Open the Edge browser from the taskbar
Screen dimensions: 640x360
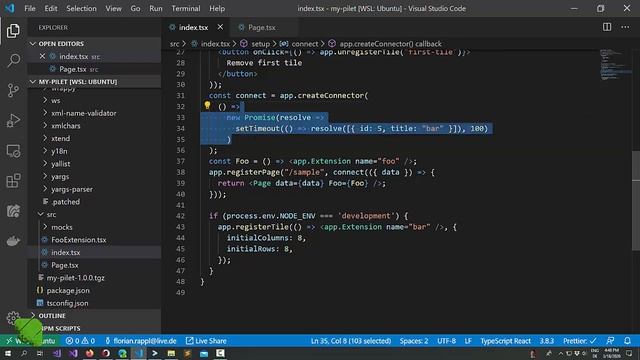122,353
